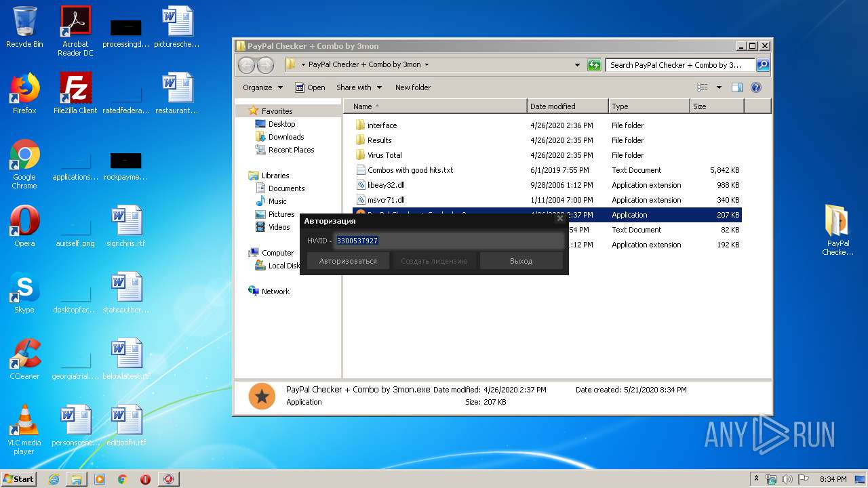
Task: Sort files by the Name column
Action: [435, 106]
